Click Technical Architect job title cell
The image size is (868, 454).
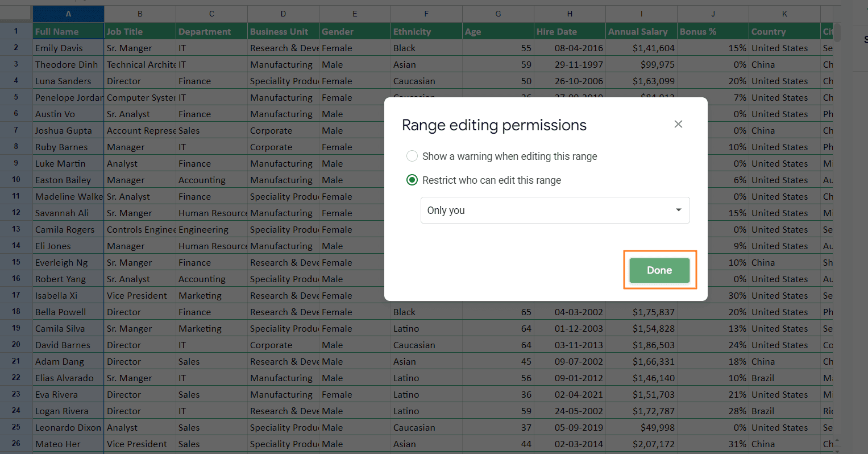point(140,64)
